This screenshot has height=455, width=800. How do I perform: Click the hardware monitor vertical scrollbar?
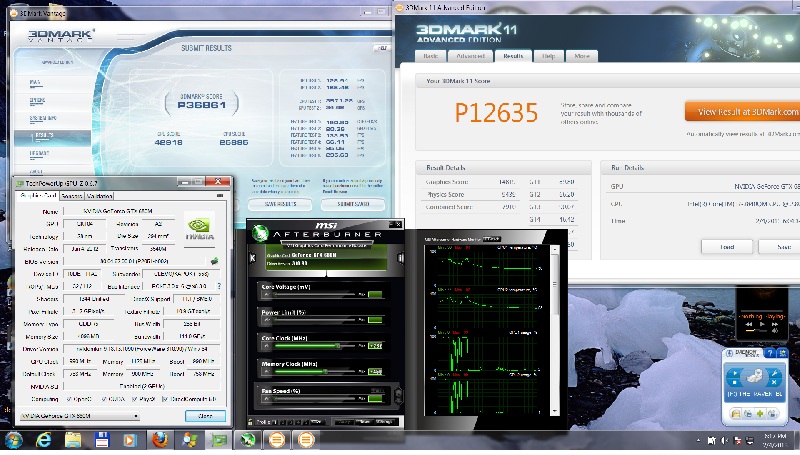[x=555, y=330]
